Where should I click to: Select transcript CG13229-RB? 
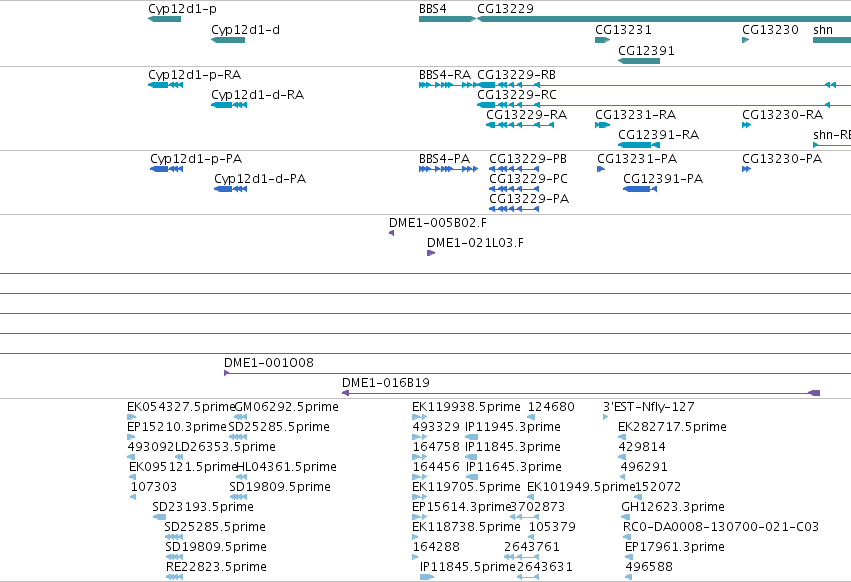pos(664,85)
